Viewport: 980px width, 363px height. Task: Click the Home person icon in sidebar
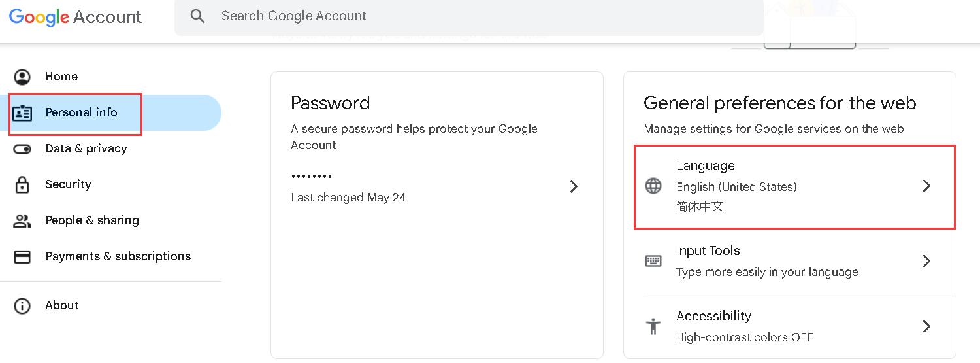(22, 77)
